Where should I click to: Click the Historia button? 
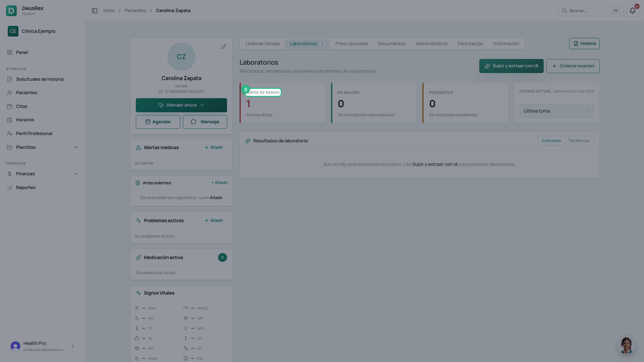pyautogui.click(x=584, y=44)
